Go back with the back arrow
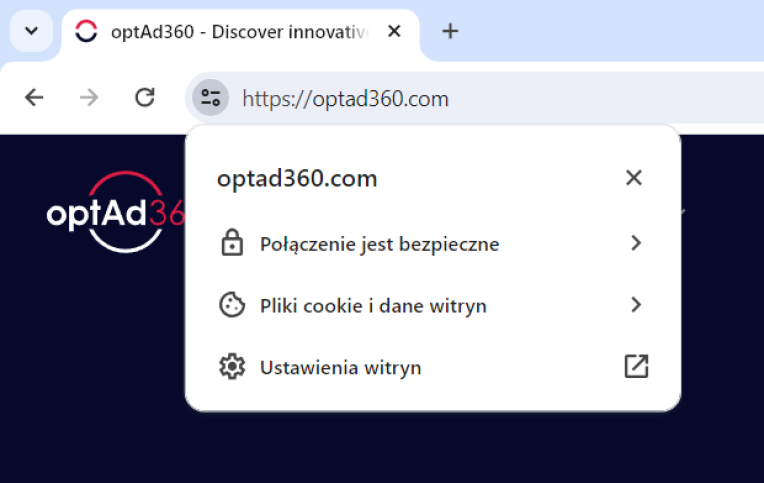The height and width of the screenshot is (483, 764). click(x=34, y=97)
